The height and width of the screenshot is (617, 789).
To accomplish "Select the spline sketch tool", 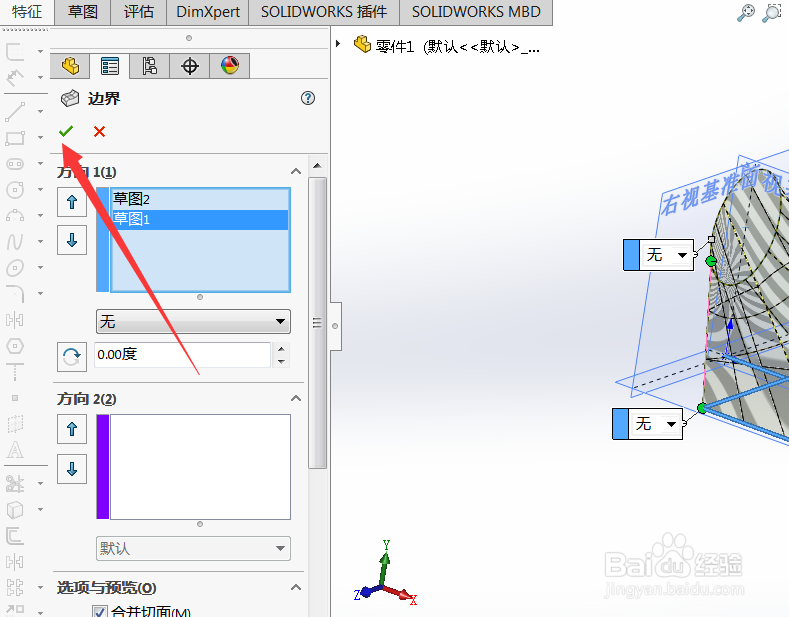I will tap(15, 242).
